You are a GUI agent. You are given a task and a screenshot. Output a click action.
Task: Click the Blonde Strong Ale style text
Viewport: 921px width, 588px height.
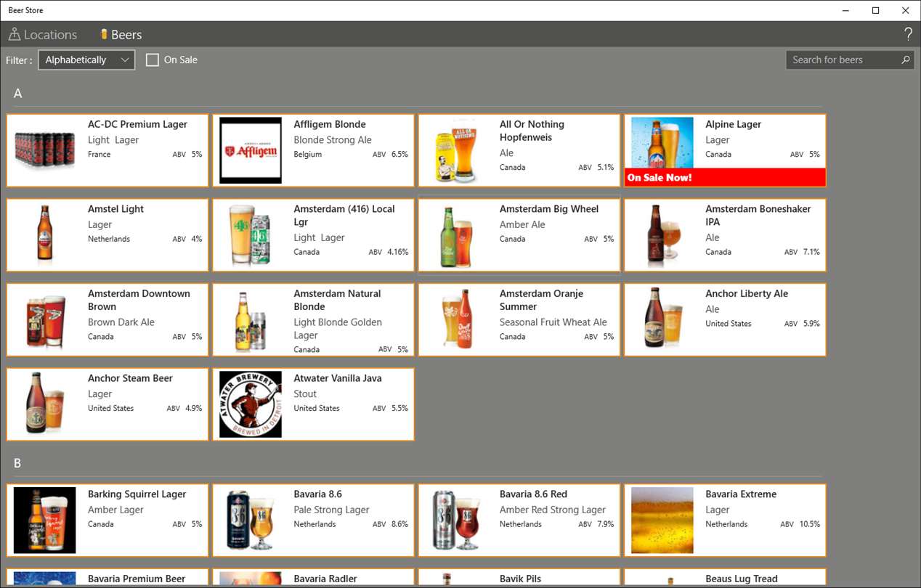pos(332,140)
